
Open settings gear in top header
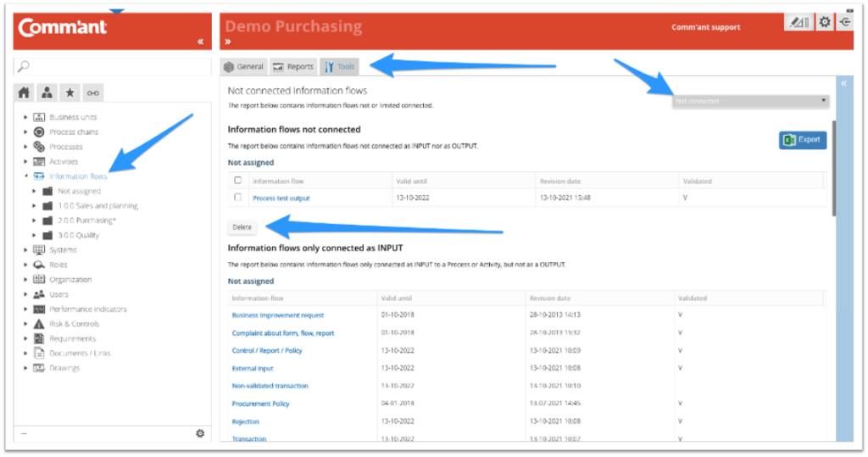coord(824,23)
